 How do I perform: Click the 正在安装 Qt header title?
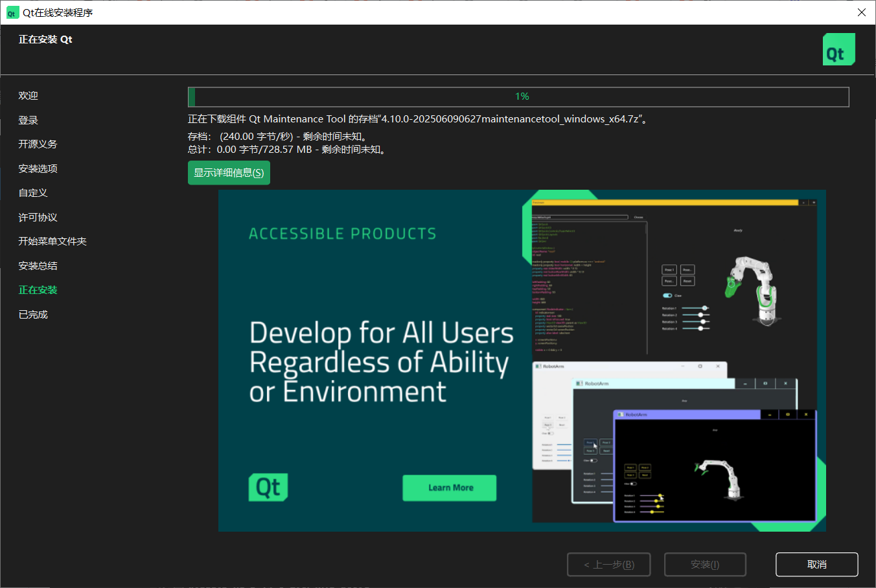pyautogui.click(x=45, y=40)
